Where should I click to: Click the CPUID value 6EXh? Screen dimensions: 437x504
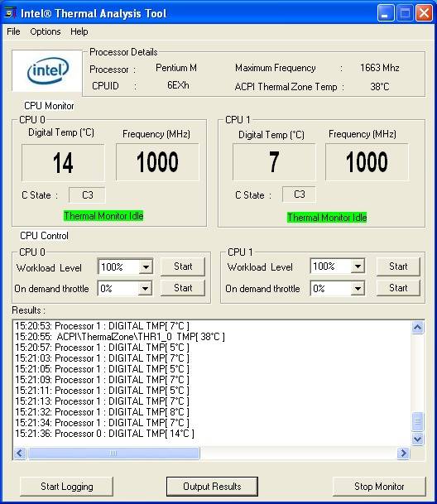tap(178, 85)
